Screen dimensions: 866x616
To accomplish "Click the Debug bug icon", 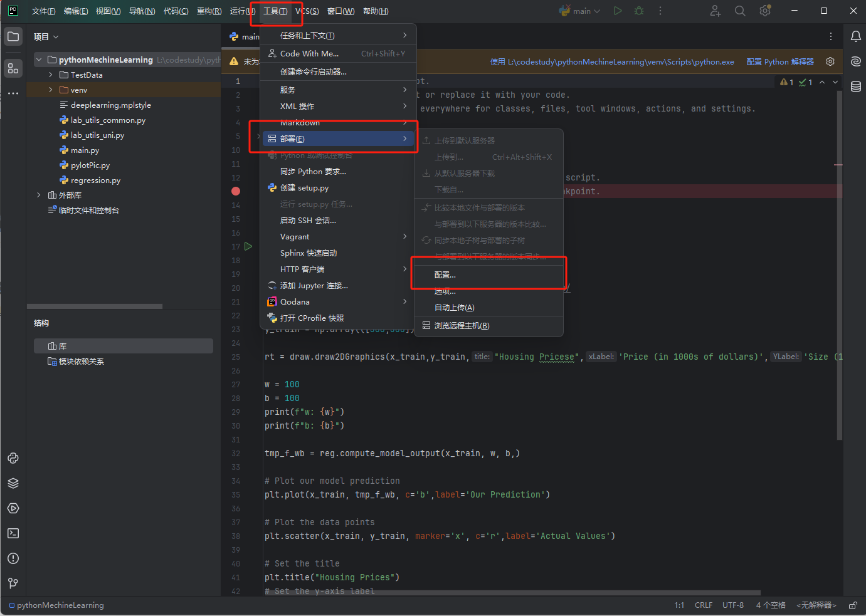I will tap(639, 11).
